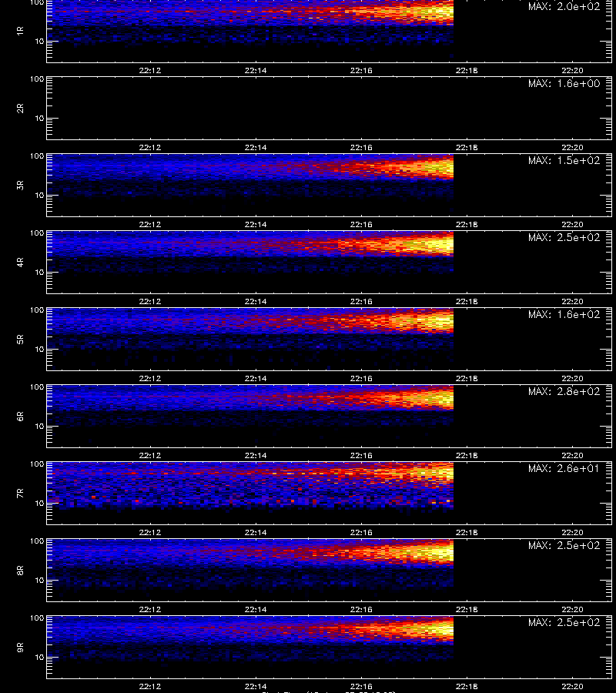Click the '100' y-axis label of 7R panel
This screenshot has height=693, width=616.
point(37,464)
